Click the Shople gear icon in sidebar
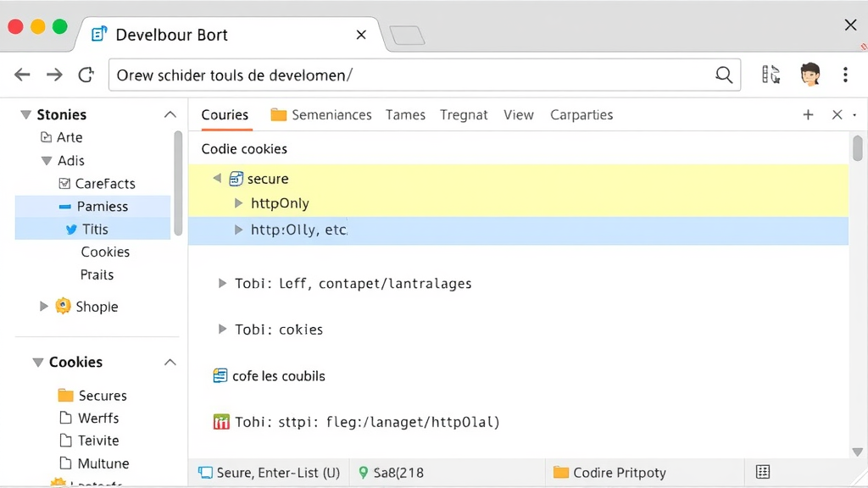Screen dimensions: 868x488 63,306
